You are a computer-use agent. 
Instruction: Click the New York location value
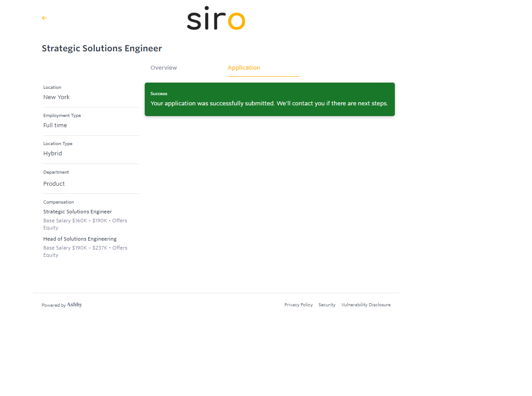[x=56, y=97]
